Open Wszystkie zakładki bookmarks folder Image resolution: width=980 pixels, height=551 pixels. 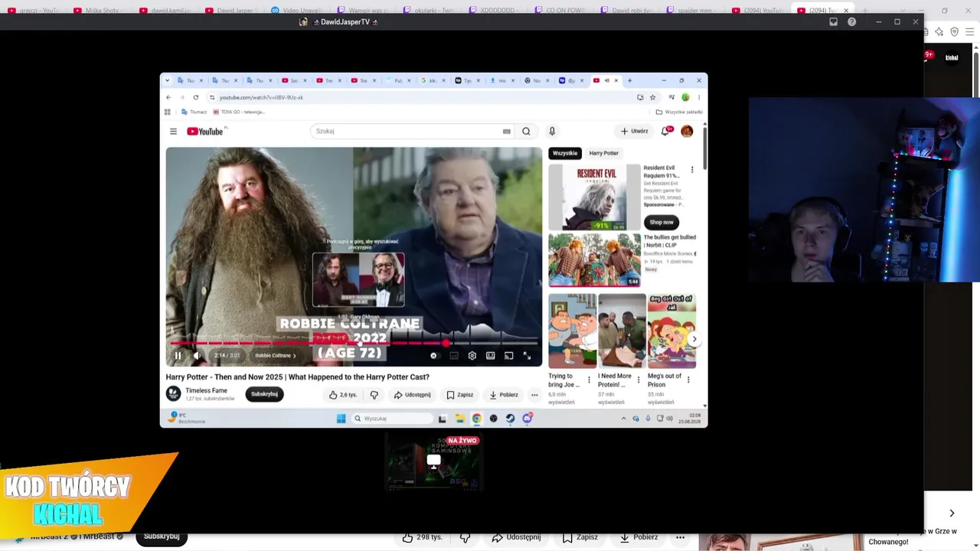click(x=679, y=112)
